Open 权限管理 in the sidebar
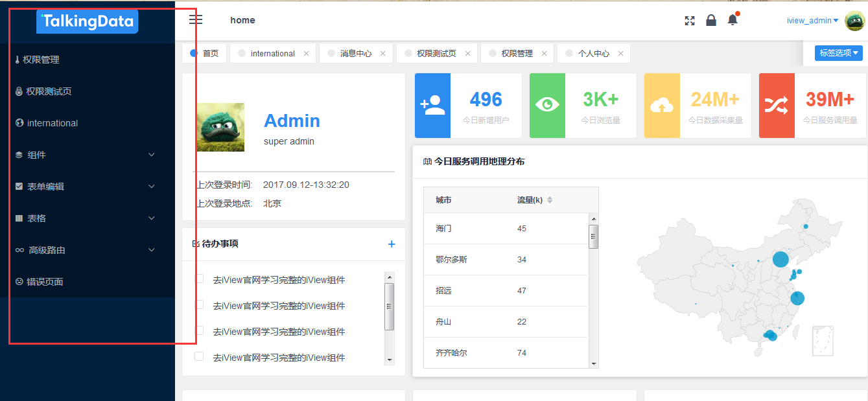The height and width of the screenshot is (401, 868). point(88,60)
